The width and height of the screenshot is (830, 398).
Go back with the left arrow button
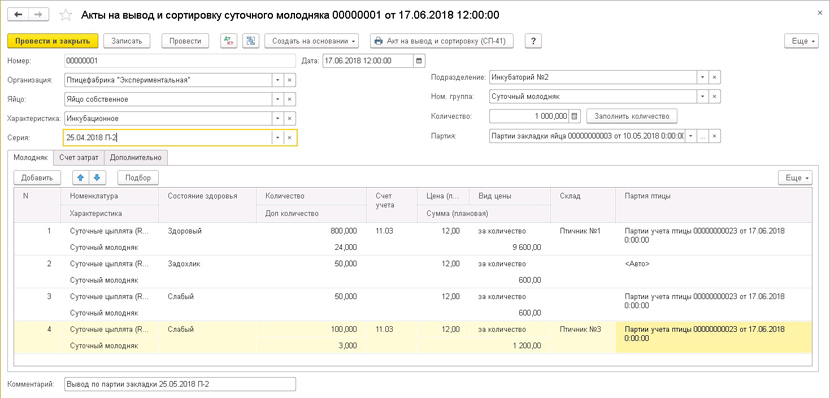pos(19,15)
